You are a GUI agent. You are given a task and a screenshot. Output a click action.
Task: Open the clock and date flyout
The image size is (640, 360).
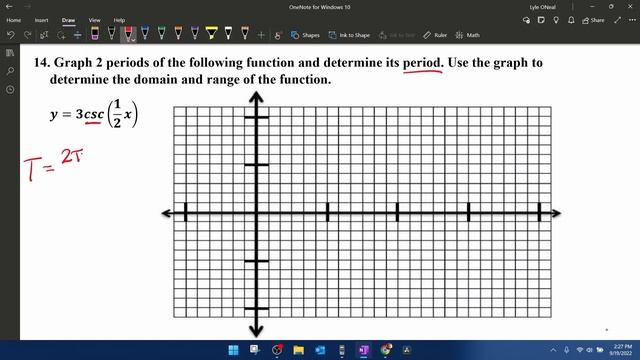pyautogui.click(x=622, y=350)
